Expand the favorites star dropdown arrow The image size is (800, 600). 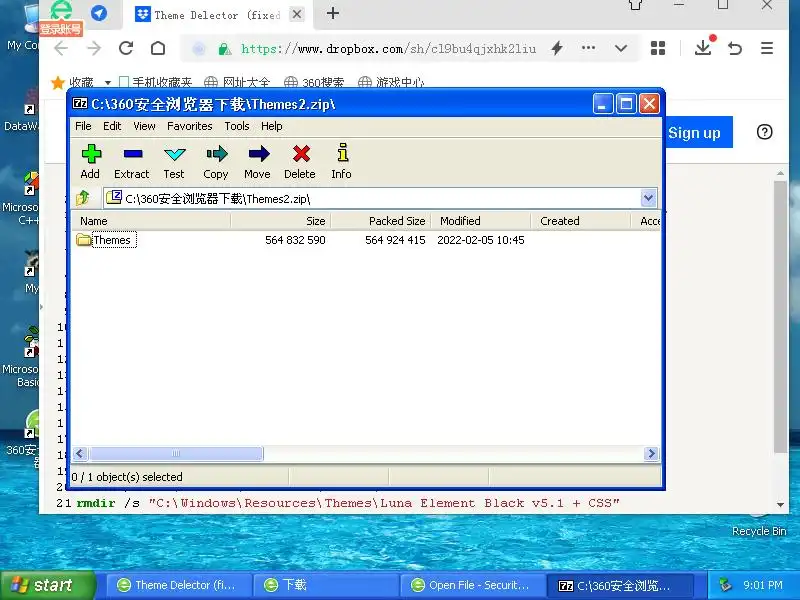(x=108, y=83)
